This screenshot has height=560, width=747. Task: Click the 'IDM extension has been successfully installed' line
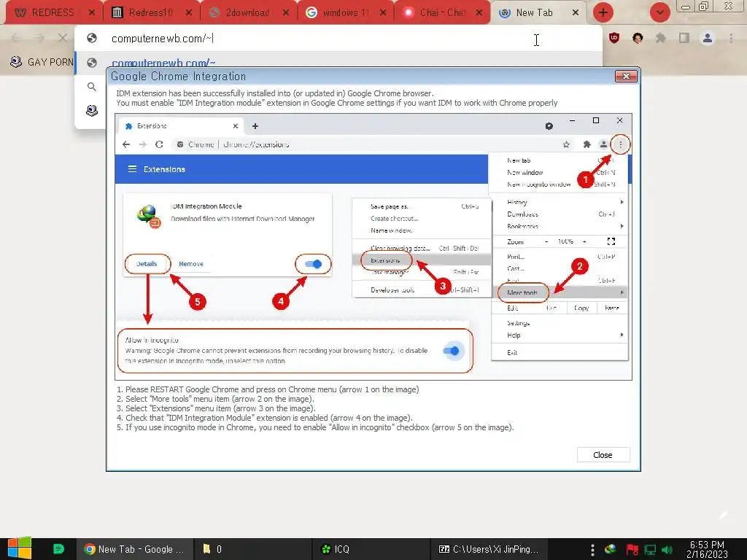(x=275, y=93)
